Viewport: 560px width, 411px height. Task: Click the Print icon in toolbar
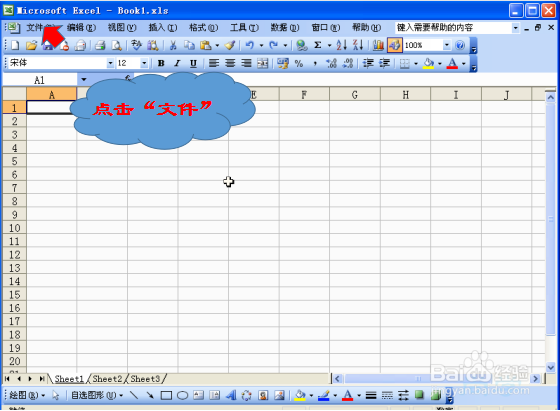tap(100, 45)
